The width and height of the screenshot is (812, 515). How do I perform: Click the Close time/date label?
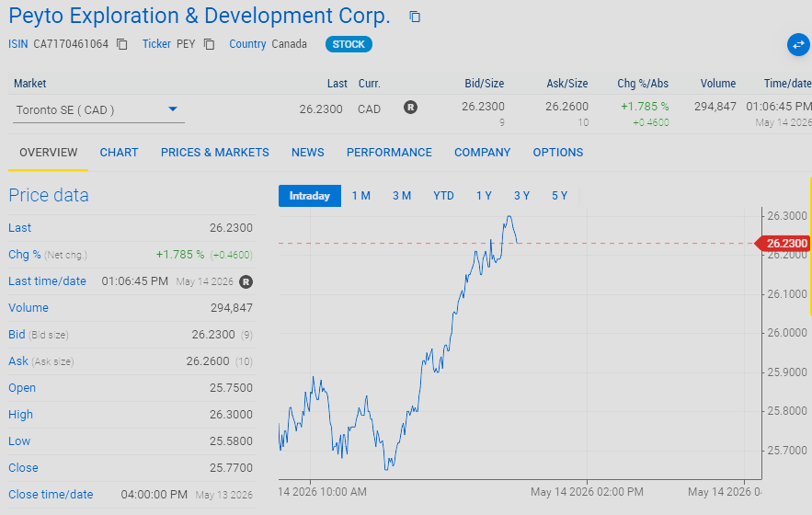coord(51,494)
